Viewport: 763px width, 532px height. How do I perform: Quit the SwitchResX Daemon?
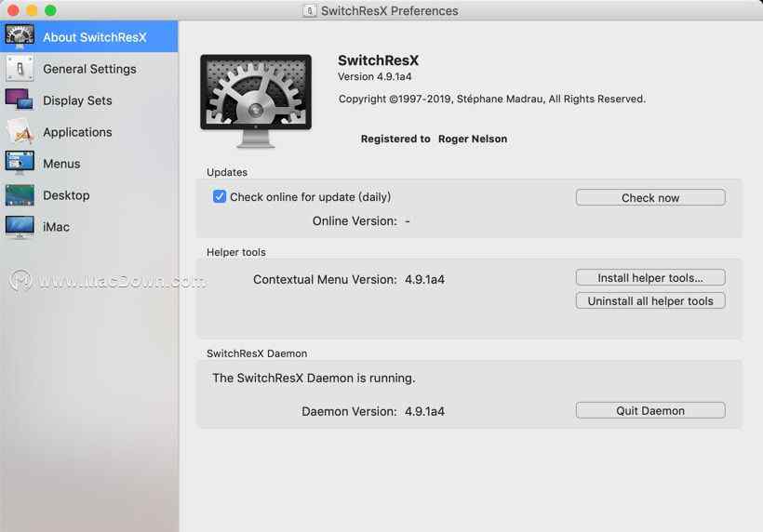650,410
